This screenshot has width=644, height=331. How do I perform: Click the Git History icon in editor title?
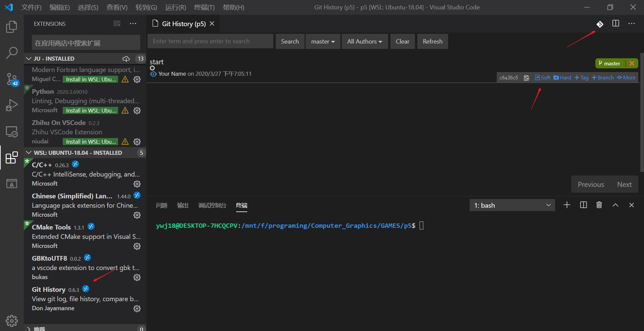(x=600, y=24)
